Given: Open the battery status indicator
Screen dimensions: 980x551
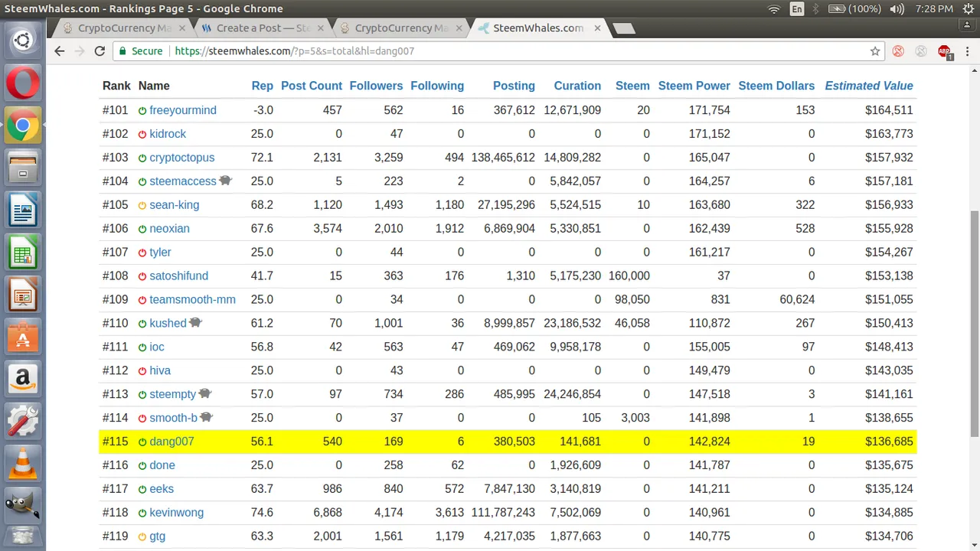Looking at the screenshot, I should point(854,9).
